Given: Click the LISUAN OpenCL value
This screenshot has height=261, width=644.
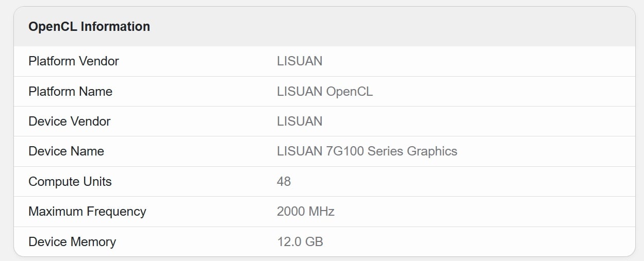Looking at the screenshot, I should tap(325, 92).
